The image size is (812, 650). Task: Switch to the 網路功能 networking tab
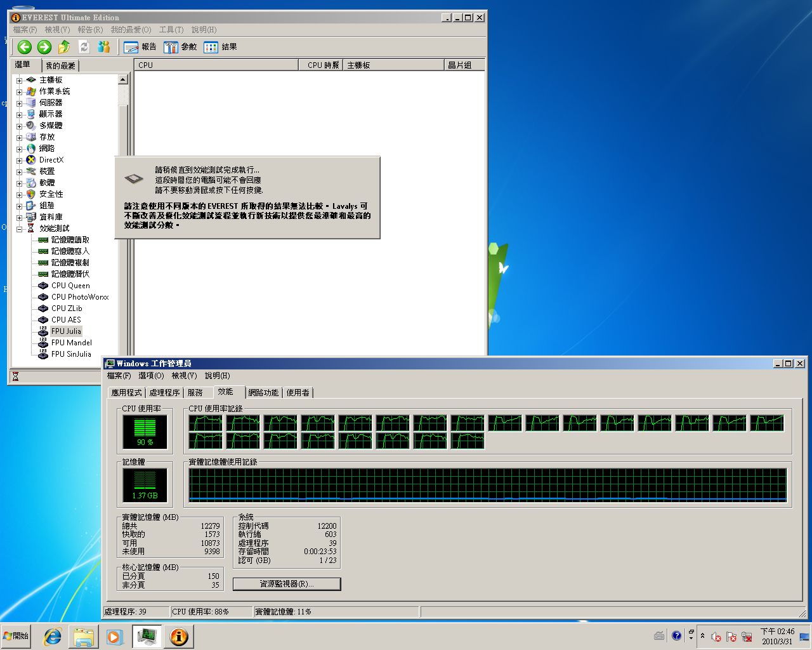263,393
